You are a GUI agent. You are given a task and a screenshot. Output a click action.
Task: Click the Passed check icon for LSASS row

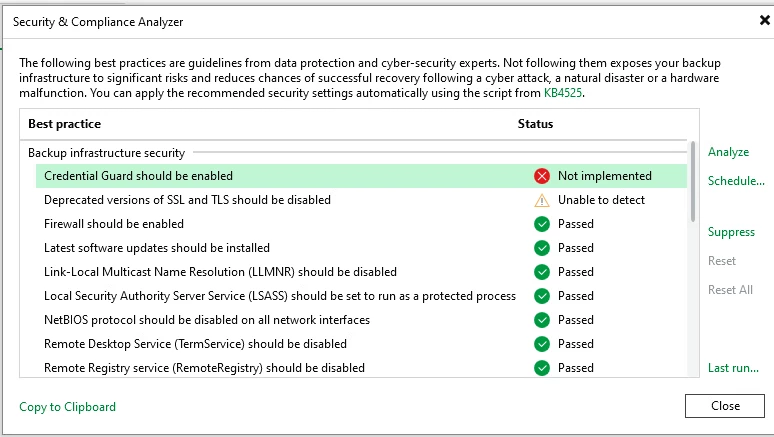(542, 296)
